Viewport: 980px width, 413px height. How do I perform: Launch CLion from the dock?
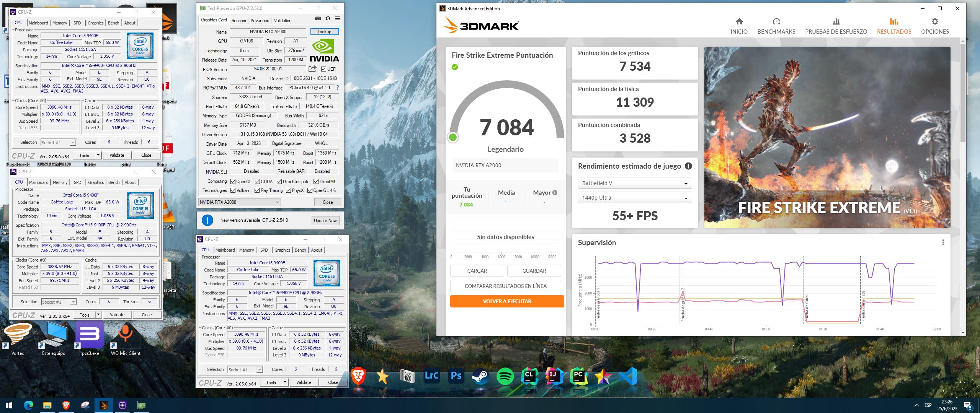(529, 377)
